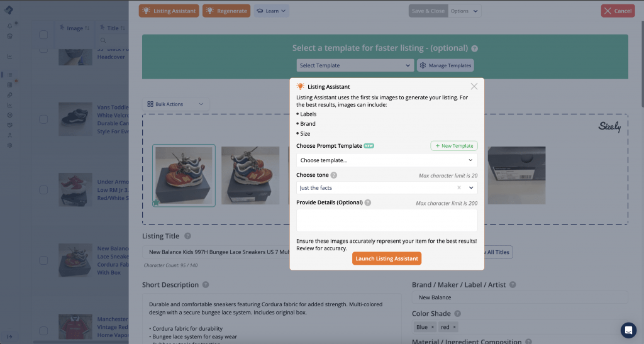644x344 pixels.
Task: Click the help icon beside Choose tone
Action: point(334,175)
